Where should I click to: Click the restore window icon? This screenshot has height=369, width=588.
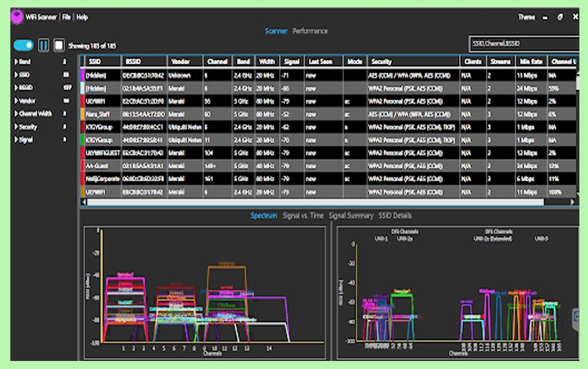560,17
